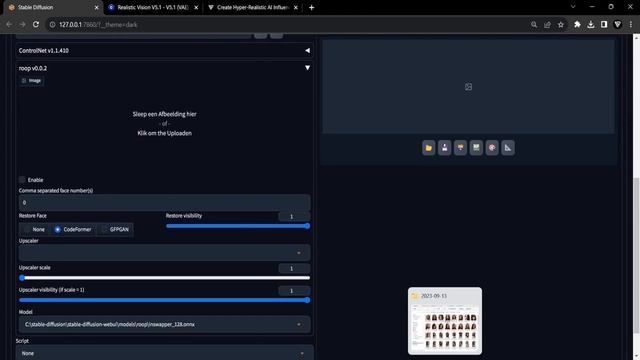
Task: Open a new browser tab with plus
Action: 311,7
